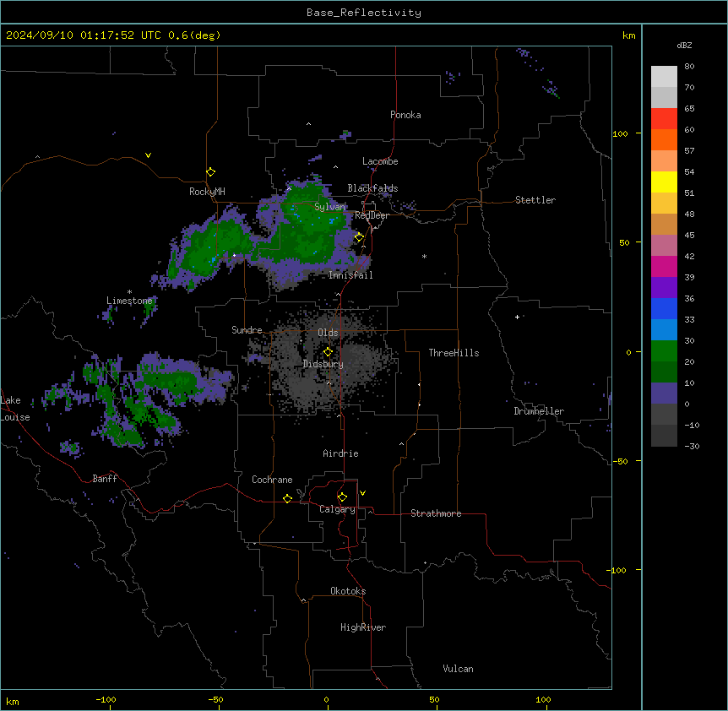Click the asterisk marker above the Limestone label
Image resolution: width=728 pixels, height=711 pixels.
[x=129, y=292]
